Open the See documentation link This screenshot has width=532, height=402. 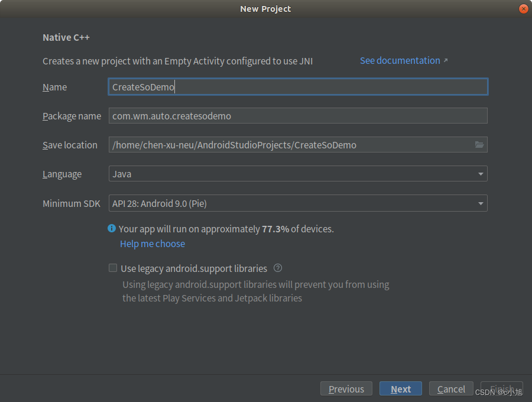(400, 60)
